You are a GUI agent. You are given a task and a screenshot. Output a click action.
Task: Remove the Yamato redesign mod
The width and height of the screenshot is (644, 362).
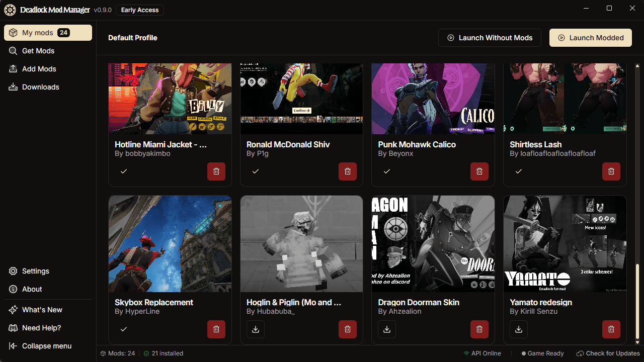point(611,329)
